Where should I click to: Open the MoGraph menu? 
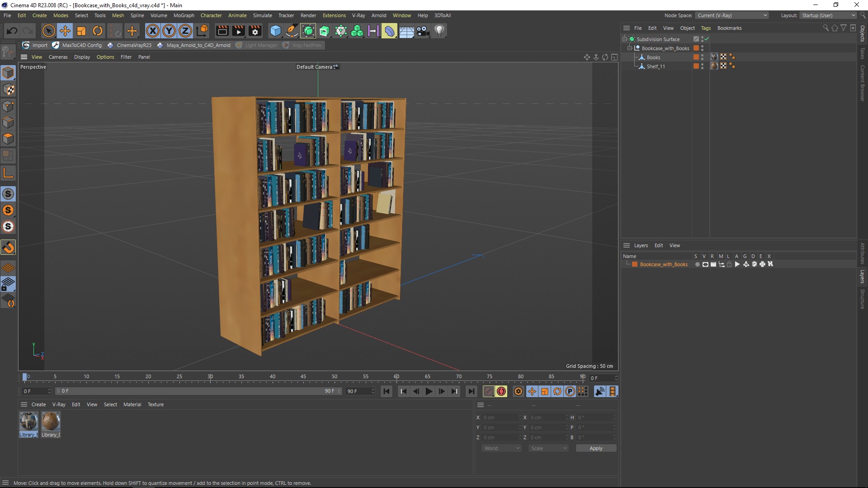tap(184, 15)
